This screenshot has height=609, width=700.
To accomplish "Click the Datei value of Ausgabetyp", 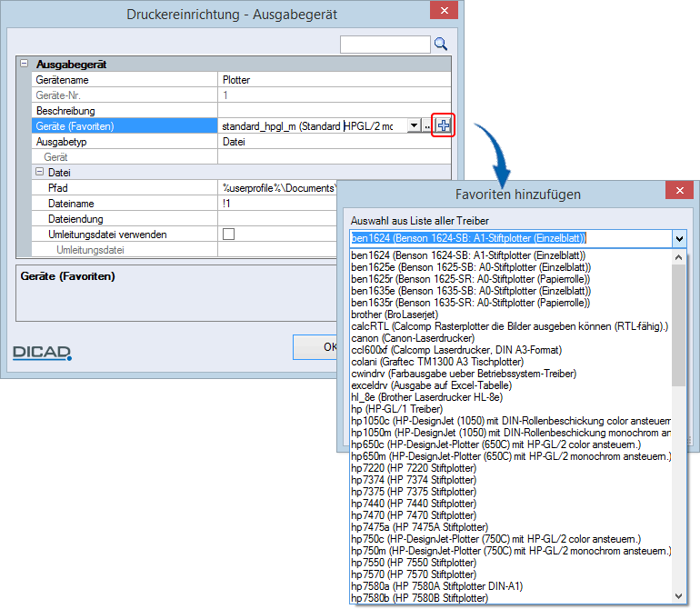I will point(335,142).
